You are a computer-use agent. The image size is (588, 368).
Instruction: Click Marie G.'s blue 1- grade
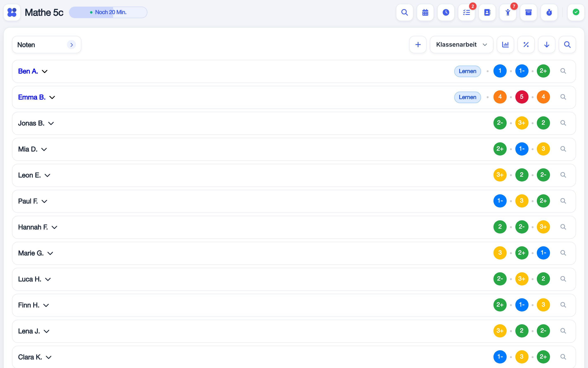(x=543, y=253)
